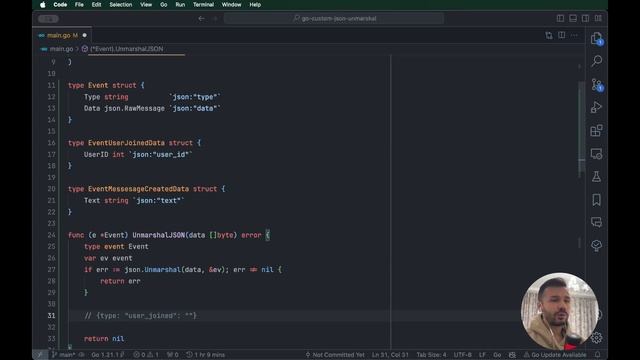640x360 pixels.
Task: Click the 1 hr 9 mins time tracker
Action: pyautogui.click(x=205, y=355)
